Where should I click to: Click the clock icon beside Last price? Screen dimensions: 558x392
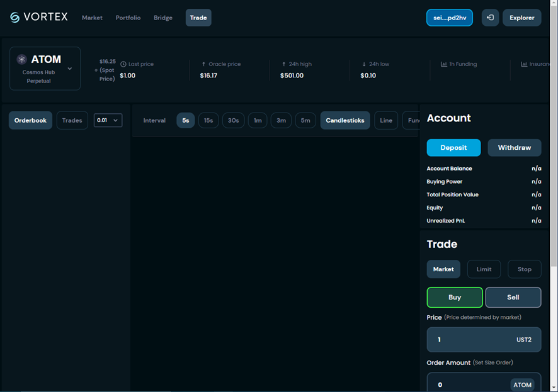click(x=123, y=64)
